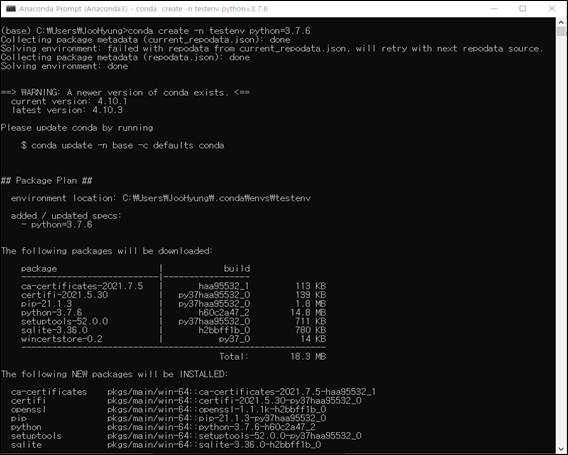Click the 'WARNING: A newer version of conda exists' line
The width and height of the screenshot is (568, 455).
[x=125, y=92]
